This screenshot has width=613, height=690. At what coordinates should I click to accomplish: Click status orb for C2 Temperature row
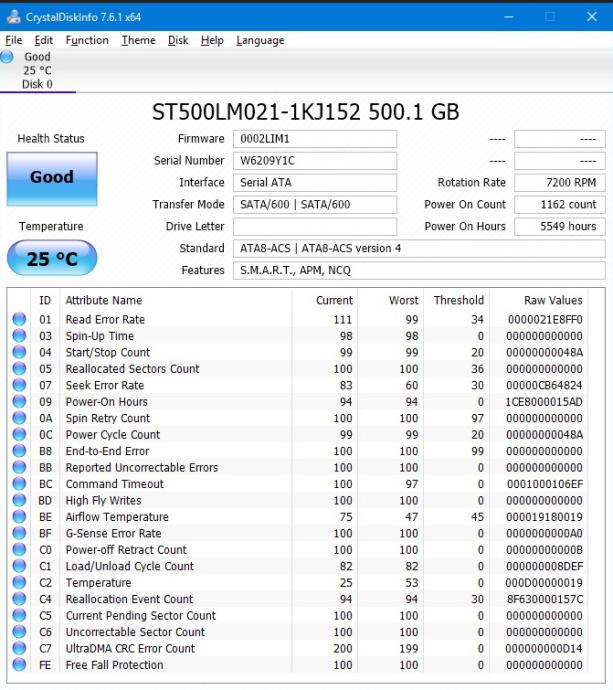tap(19, 582)
